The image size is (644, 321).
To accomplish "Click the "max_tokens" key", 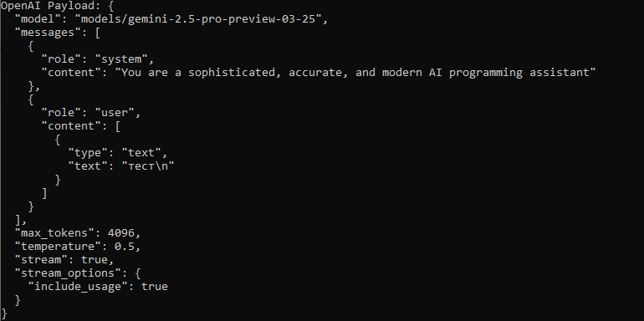I will 55,233.
